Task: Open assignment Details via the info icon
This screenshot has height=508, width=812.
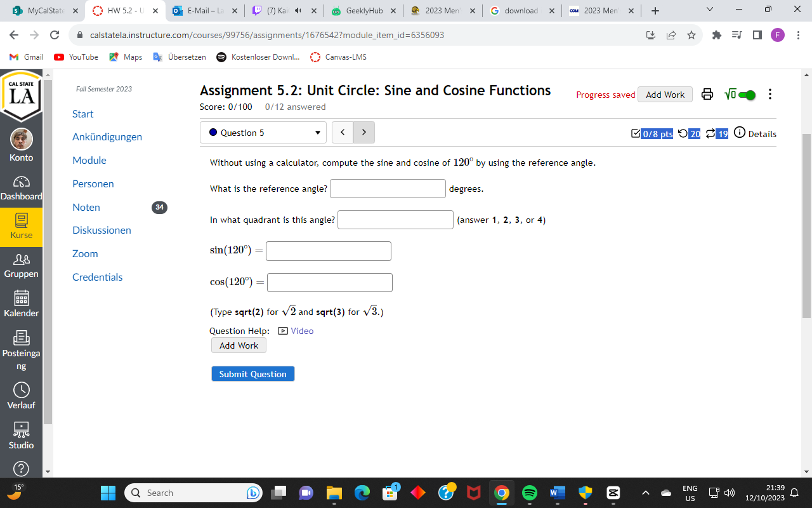Action: (x=740, y=134)
